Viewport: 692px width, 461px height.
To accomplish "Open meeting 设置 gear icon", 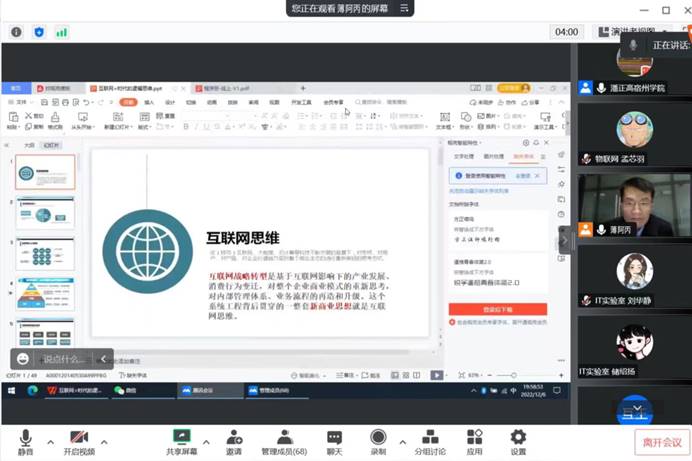I will point(518,439).
